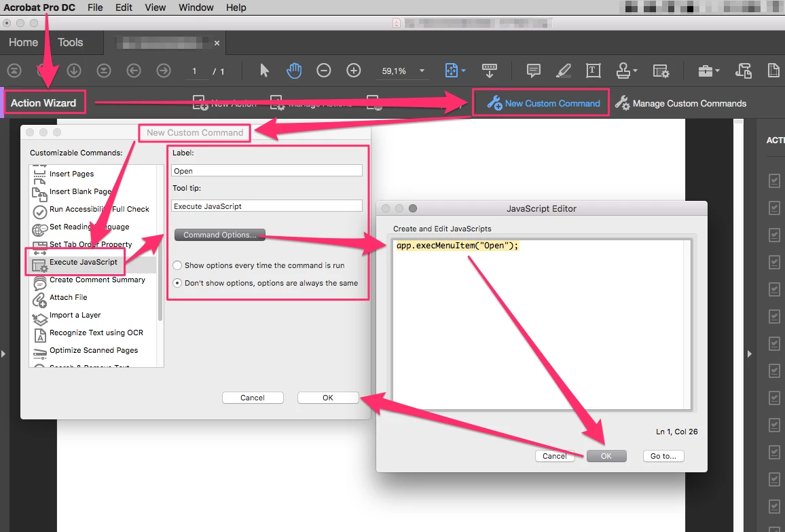Open the Window menu

196,7
